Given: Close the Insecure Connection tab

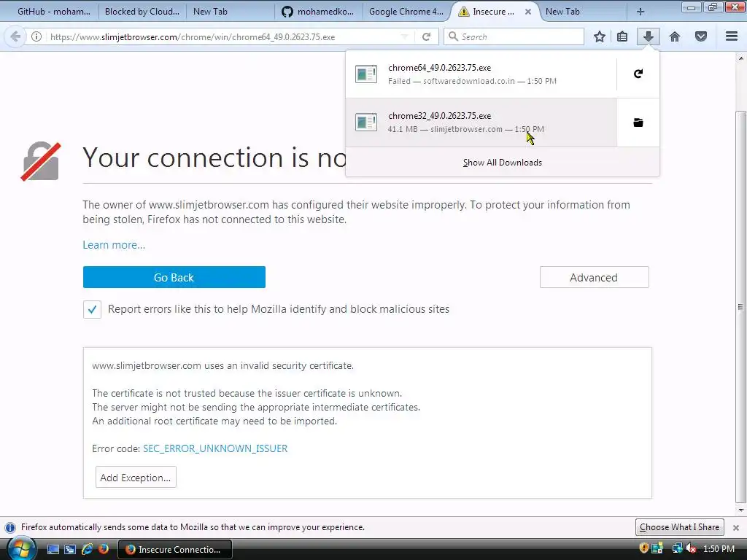Looking at the screenshot, I should click(x=528, y=12).
